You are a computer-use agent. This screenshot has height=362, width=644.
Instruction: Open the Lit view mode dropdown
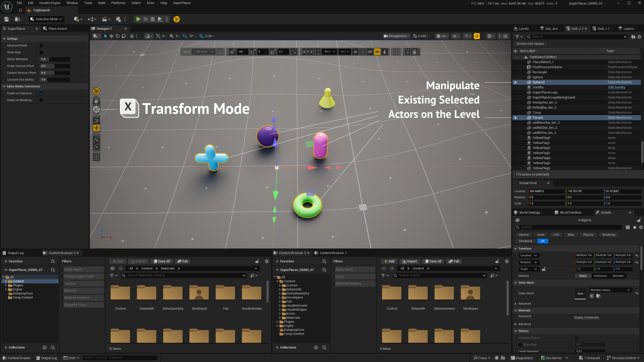click(442, 36)
